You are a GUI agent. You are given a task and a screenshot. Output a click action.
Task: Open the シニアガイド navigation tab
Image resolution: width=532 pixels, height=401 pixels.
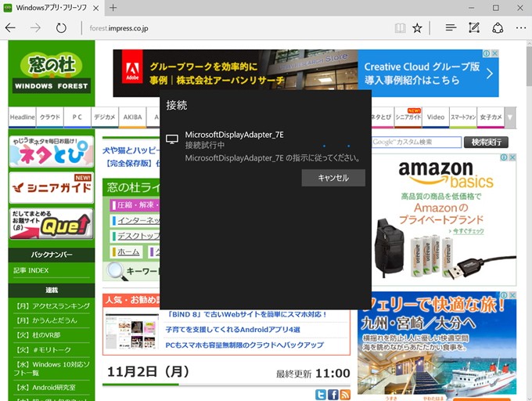408,117
